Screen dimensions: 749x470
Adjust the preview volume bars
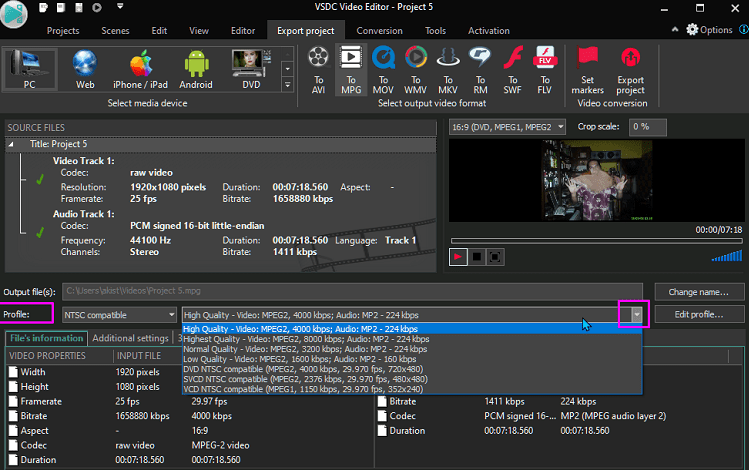727,256
